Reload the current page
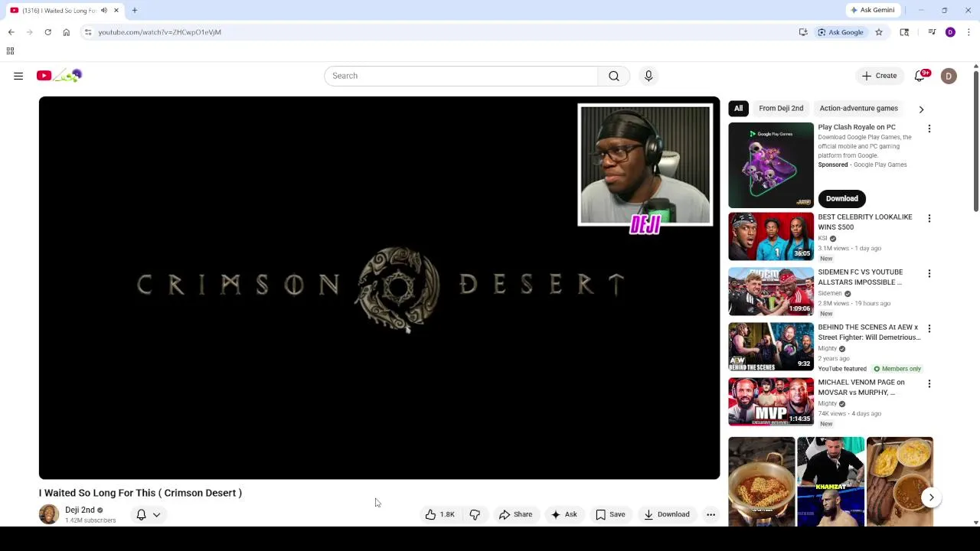The width and height of the screenshot is (980, 551). (x=47, y=32)
